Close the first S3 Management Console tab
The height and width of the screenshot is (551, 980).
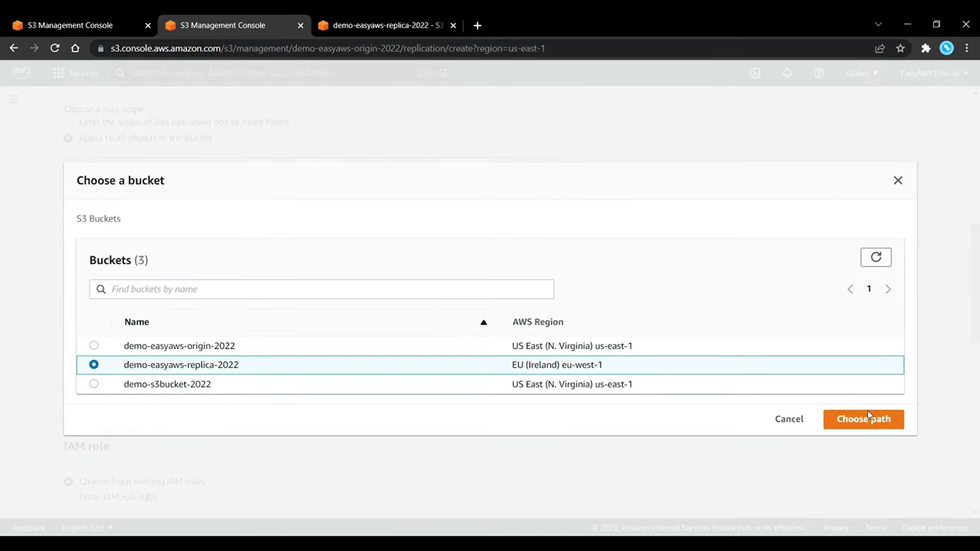coord(148,26)
